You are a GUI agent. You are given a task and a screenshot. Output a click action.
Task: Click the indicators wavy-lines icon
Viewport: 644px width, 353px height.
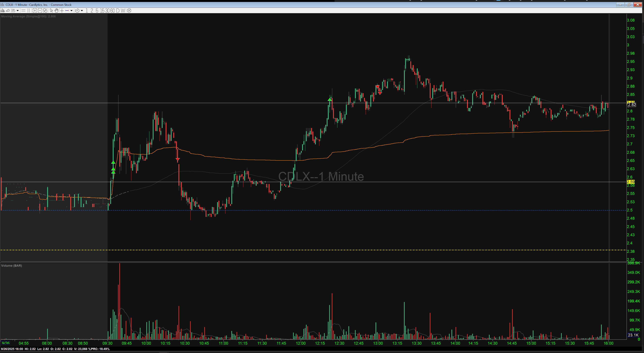(x=8, y=11)
